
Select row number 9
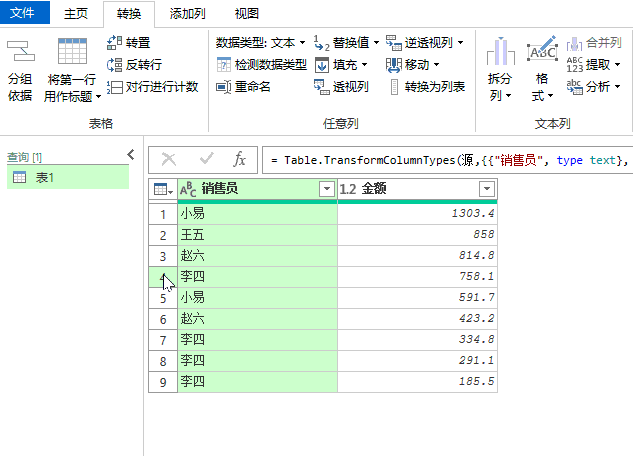tap(163, 382)
